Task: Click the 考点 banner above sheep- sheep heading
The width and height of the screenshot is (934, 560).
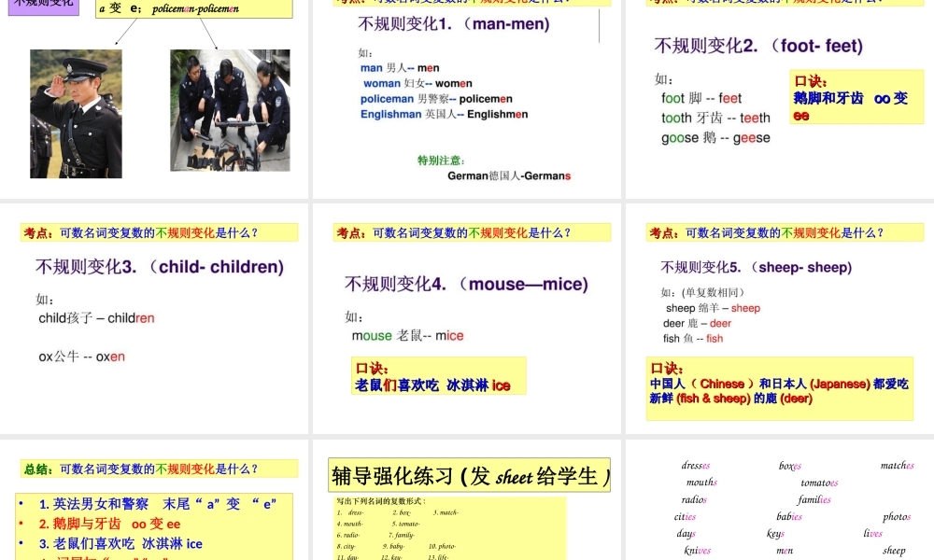Action: click(x=785, y=232)
